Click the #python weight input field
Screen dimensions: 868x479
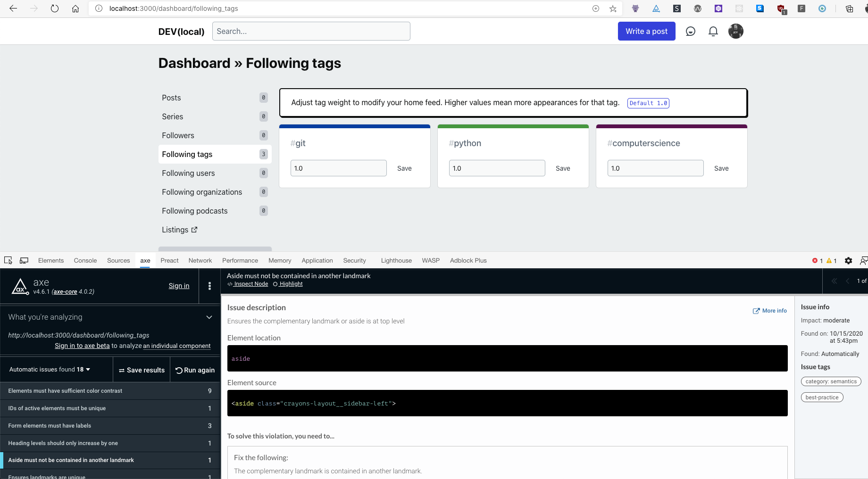pos(497,168)
